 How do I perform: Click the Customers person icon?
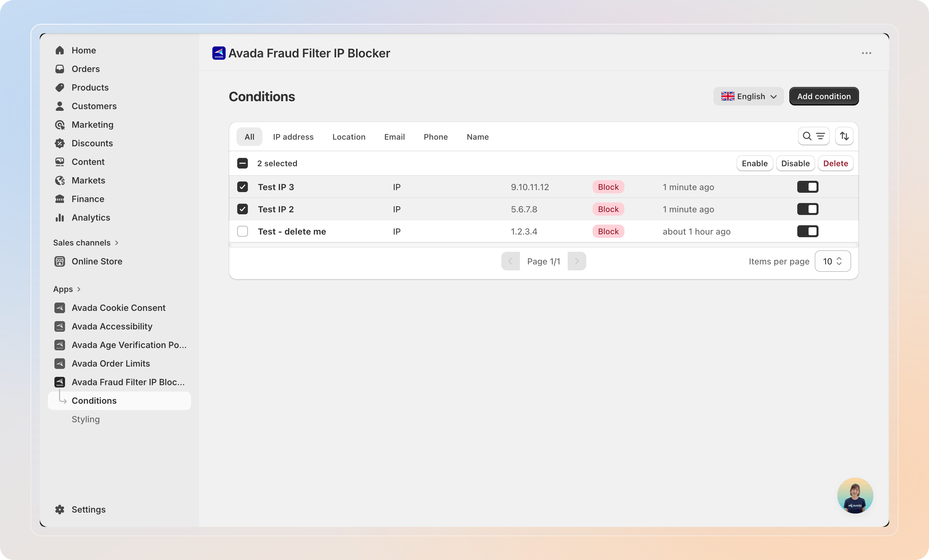click(x=60, y=106)
